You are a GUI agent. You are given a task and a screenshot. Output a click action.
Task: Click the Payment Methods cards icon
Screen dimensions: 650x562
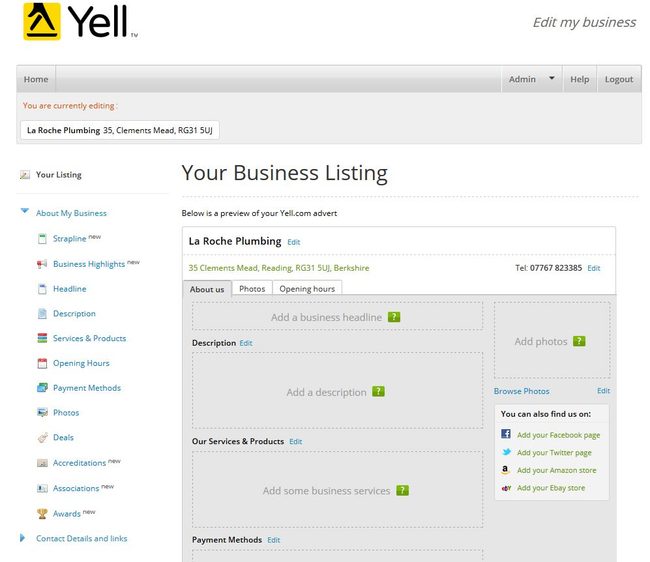pyautogui.click(x=42, y=388)
